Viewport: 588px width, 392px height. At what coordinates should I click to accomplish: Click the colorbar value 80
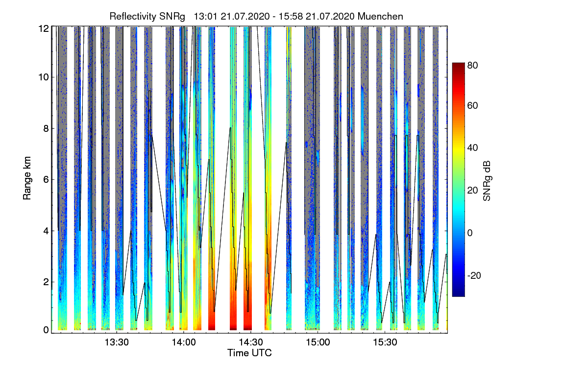tap(473, 65)
